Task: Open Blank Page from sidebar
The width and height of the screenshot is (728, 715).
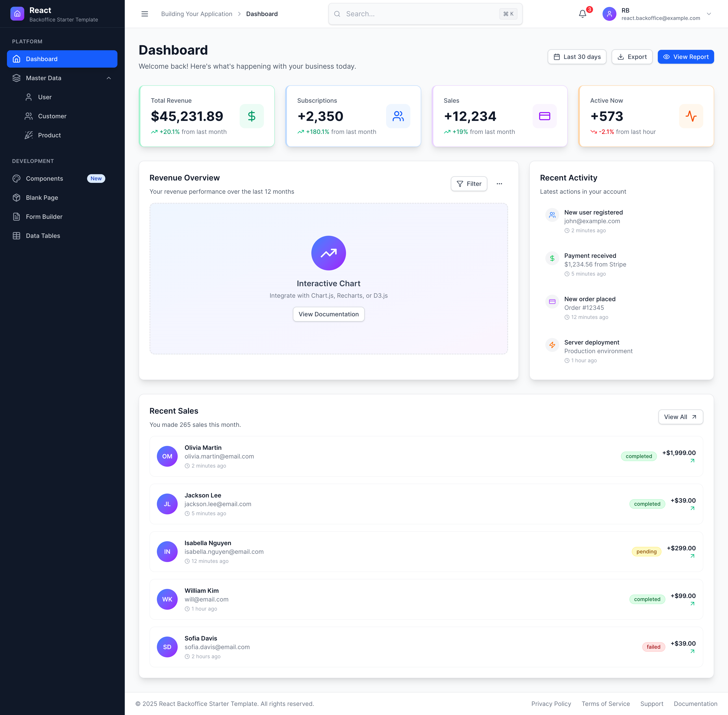Action: click(62, 198)
